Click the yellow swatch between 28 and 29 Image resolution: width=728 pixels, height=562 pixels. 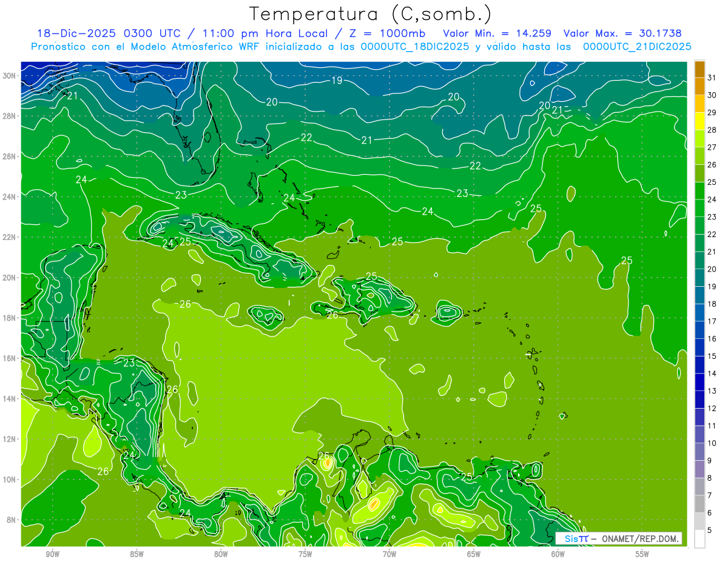(x=699, y=121)
